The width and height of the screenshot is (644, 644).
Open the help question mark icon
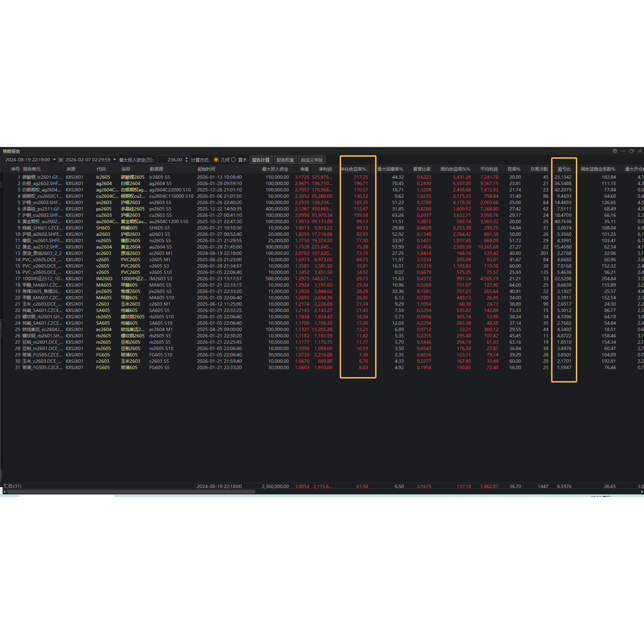615,151
